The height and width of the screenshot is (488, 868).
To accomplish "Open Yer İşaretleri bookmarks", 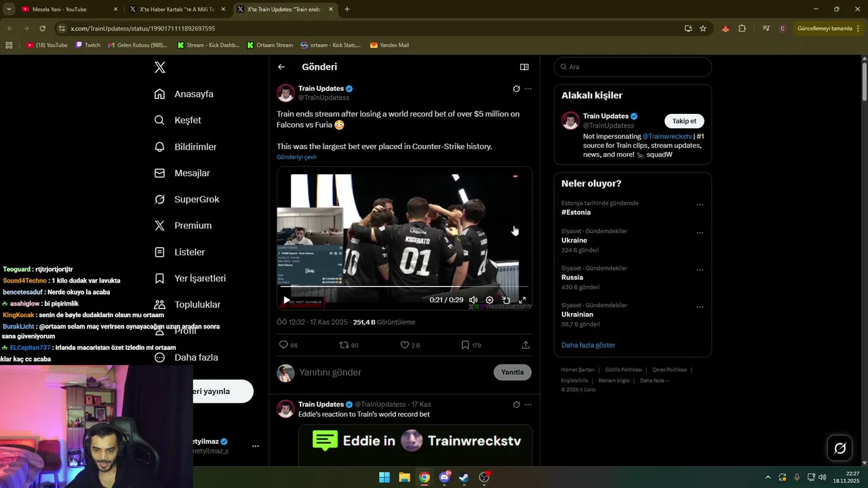I will (x=190, y=279).
